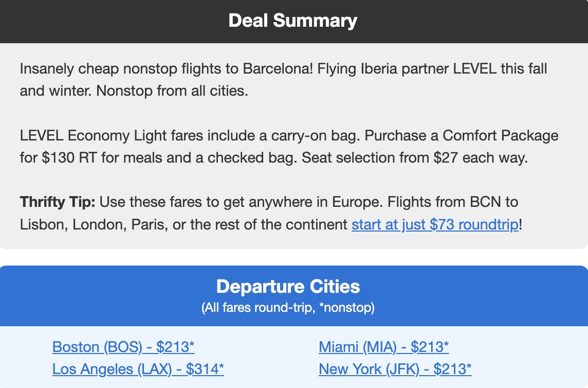
Task: Open the Miami (MIA) $213 fare link
Action: pyautogui.click(x=383, y=347)
